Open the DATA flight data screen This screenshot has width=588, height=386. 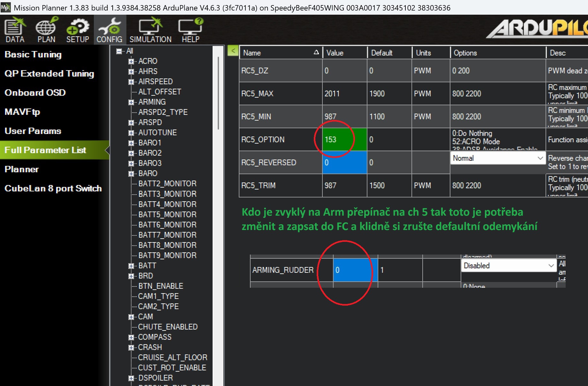[15, 30]
